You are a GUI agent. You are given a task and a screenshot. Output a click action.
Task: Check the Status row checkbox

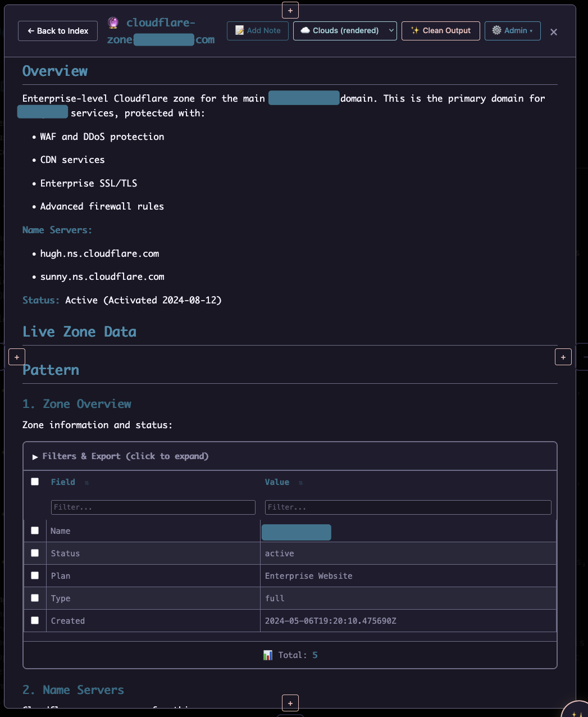point(35,553)
